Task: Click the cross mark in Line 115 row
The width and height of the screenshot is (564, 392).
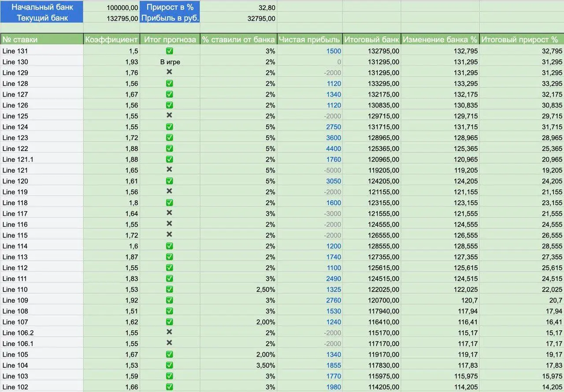Action: tap(170, 234)
